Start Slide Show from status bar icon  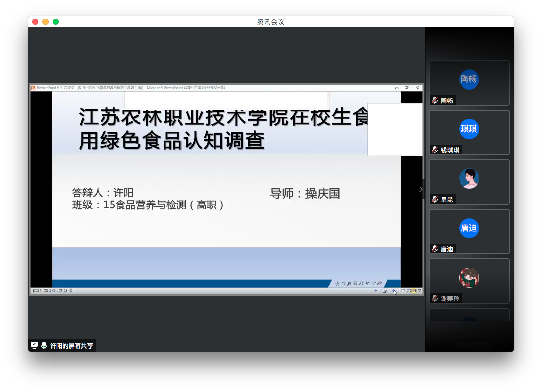pos(419,291)
